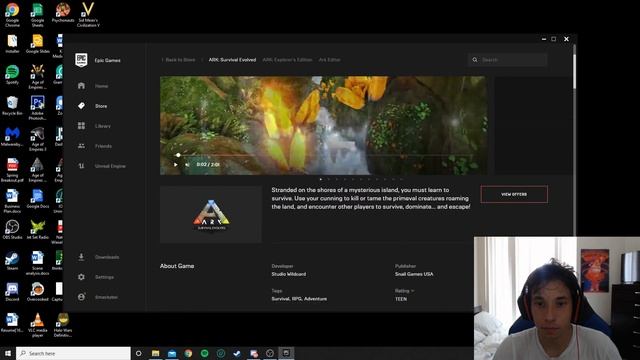The image size is (640, 360).
Task: Play the ARK trailer video
Action: pos(176,164)
